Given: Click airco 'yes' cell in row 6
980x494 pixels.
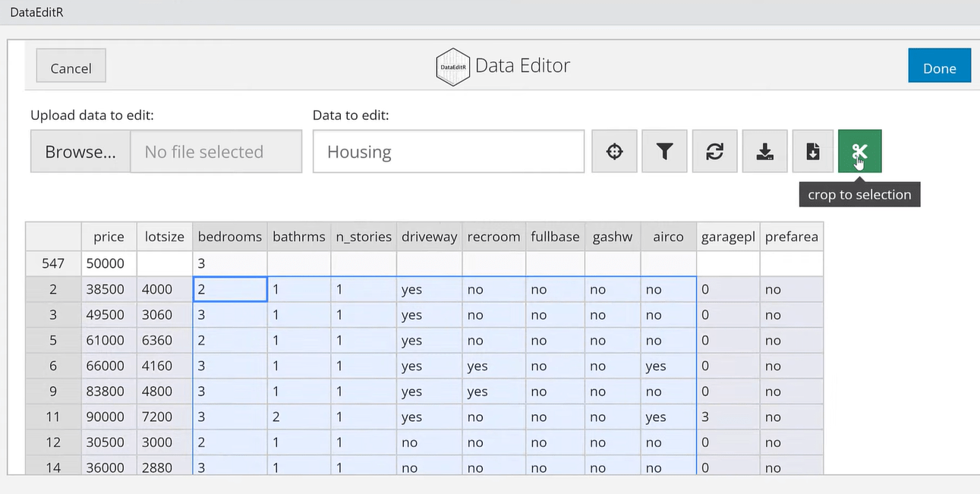Looking at the screenshot, I should (x=669, y=366).
